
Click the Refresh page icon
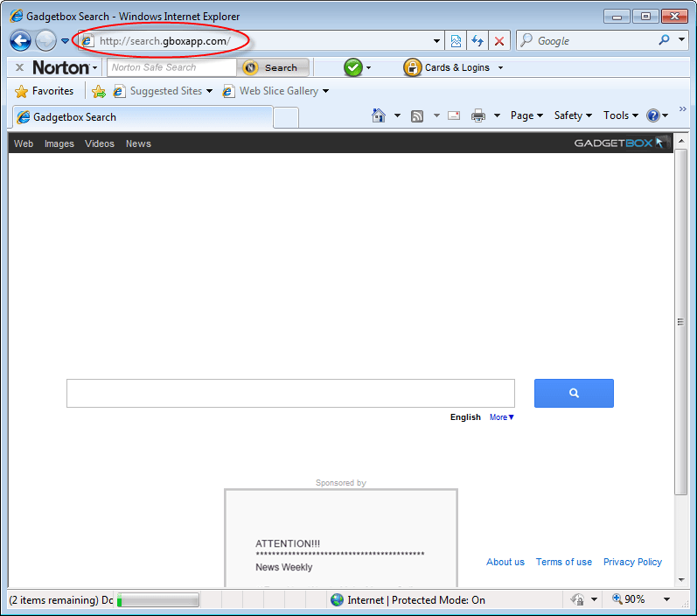(x=477, y=41)
